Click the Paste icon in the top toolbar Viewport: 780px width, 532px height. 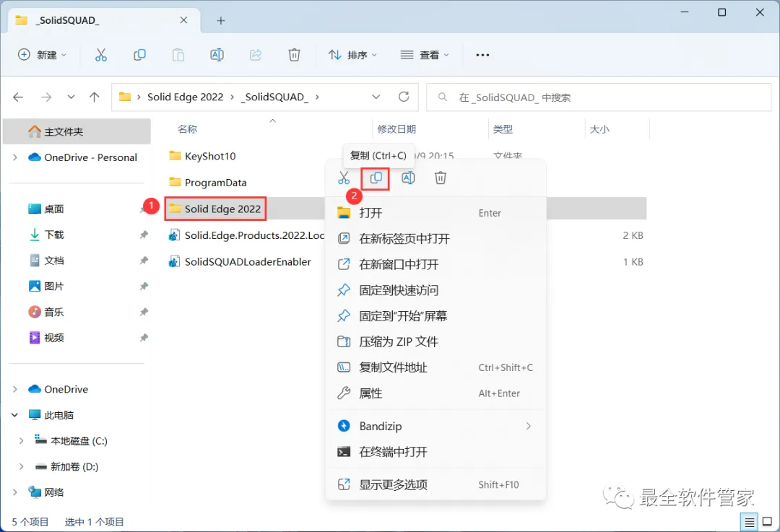click(x=178, y=55)
